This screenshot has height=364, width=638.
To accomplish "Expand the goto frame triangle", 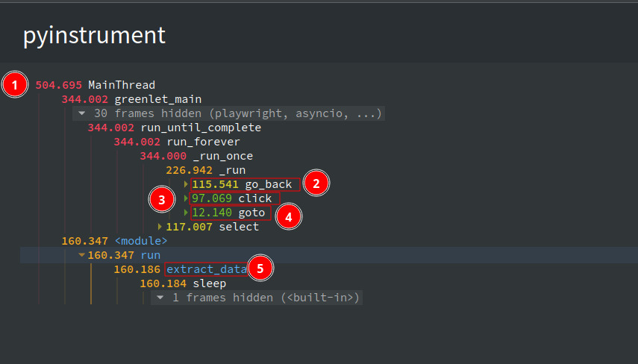I will click(186, 213).
